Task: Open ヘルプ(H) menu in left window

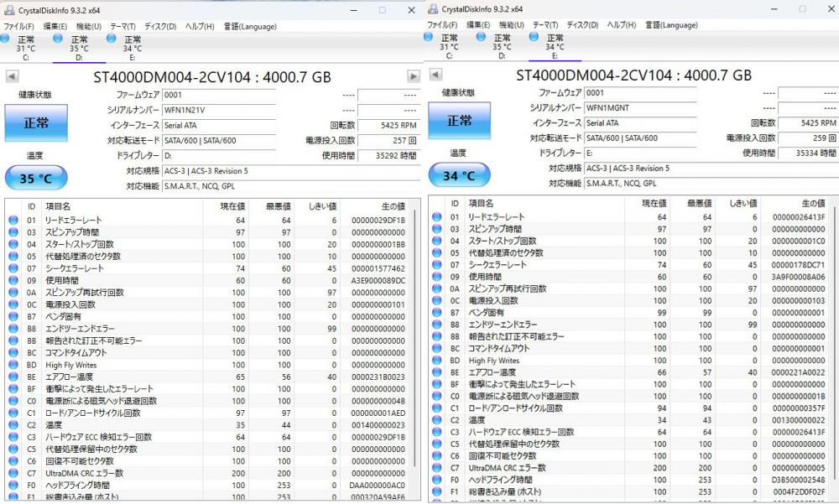Action: [x=200, y=26]
